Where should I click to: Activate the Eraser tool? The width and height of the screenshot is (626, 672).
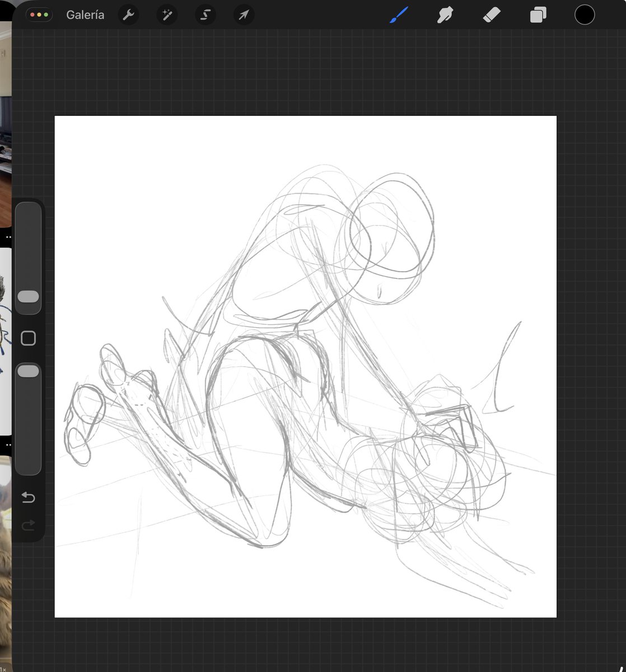(491, 15)
